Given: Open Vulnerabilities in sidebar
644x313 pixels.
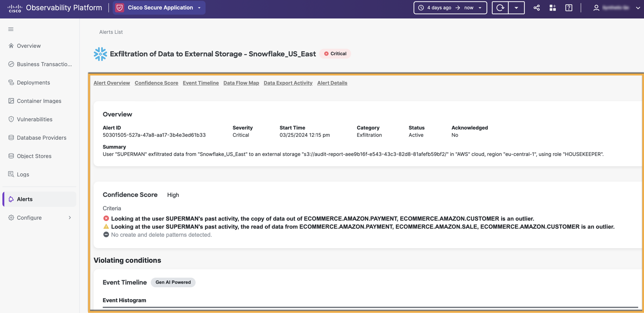Looking at the screenshot, I should point(34,119).
